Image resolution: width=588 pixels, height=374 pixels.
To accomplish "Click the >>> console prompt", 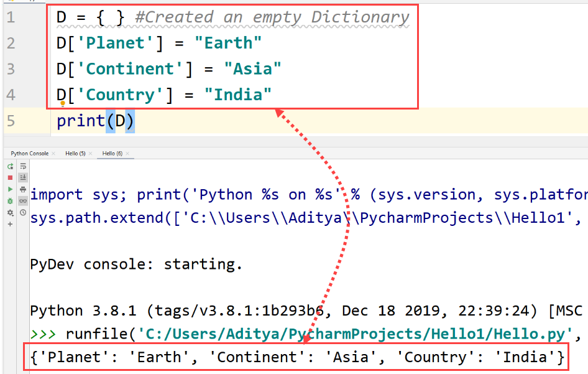I will (43, 334).
